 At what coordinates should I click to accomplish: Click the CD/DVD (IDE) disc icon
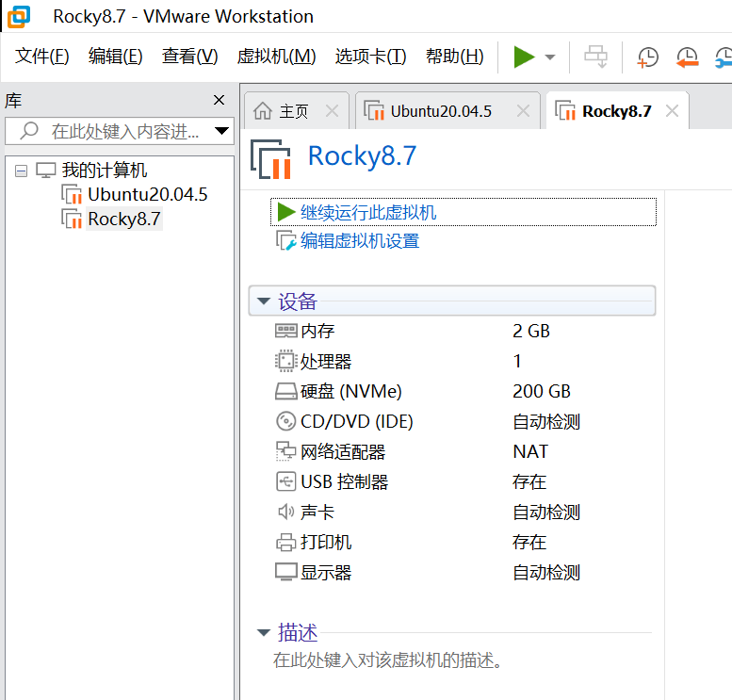click(x=285, y=421)
